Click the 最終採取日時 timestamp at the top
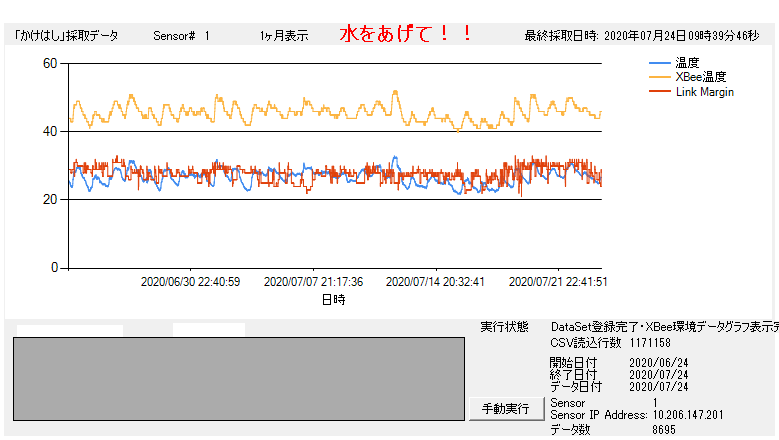779x440 pixels. coord(641,36)
